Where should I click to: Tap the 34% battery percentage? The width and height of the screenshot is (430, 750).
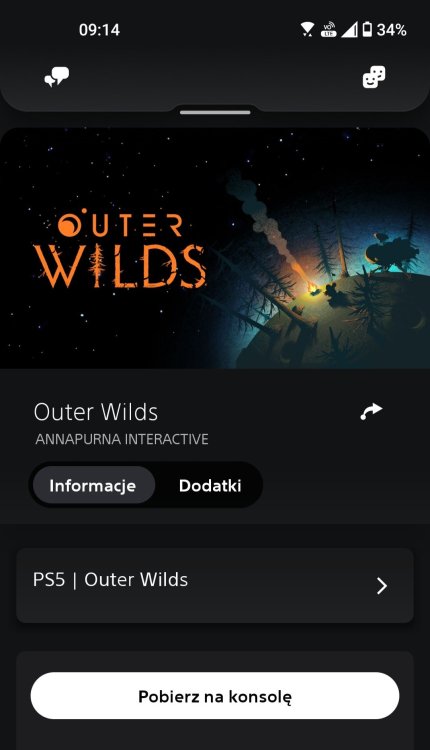click(391, 30)
